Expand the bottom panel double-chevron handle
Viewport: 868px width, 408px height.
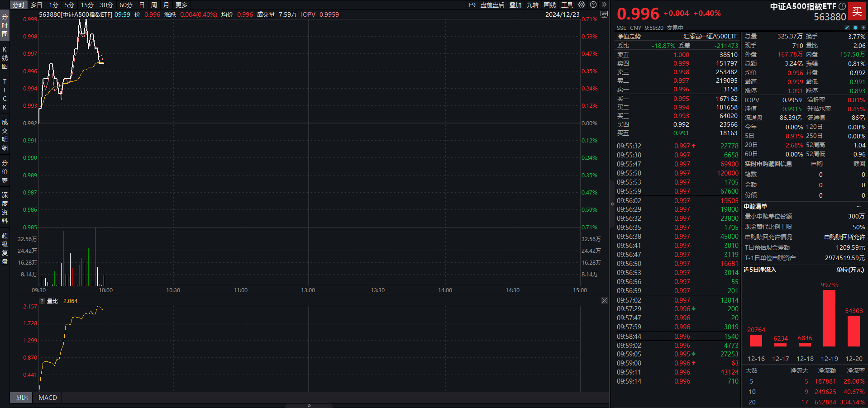click(x=309, y=406)
